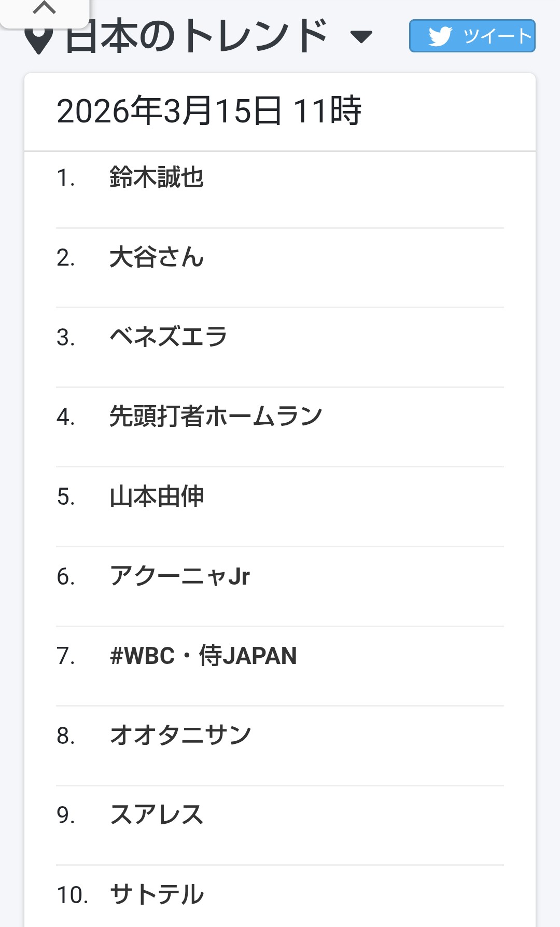Select the 山本由伸 trend
Screen dimensions: 560x927
click(x=157, y=496)
